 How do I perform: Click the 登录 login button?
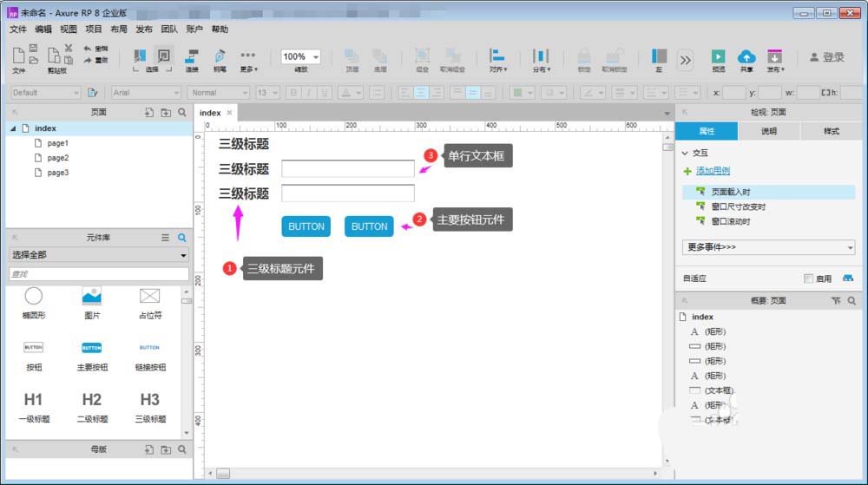point(827,57)
